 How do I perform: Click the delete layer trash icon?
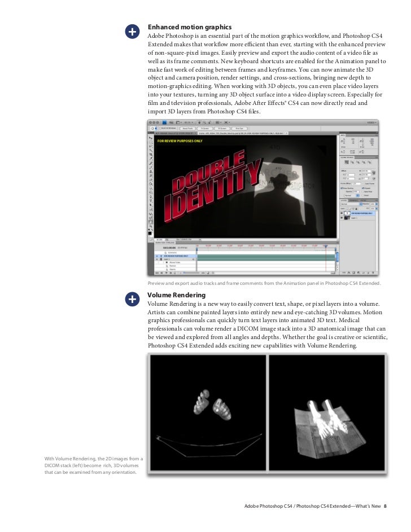click(x=373, y=272)
